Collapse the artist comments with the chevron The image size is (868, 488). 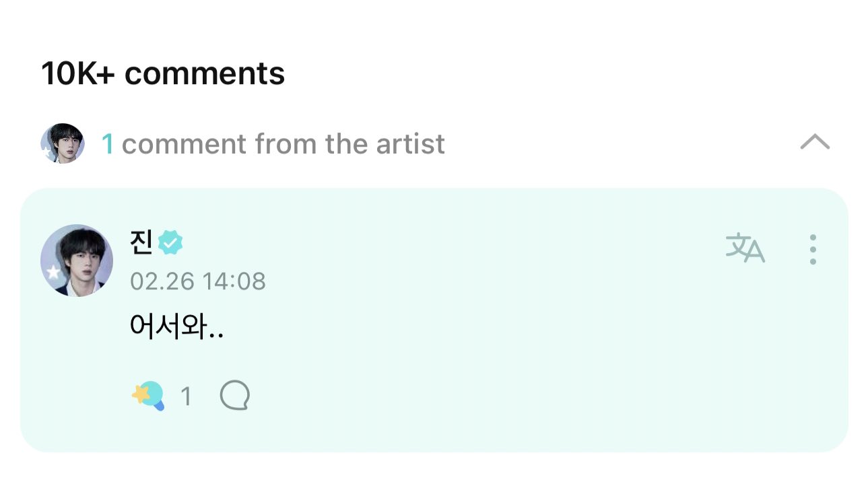[x=815, y=142]
